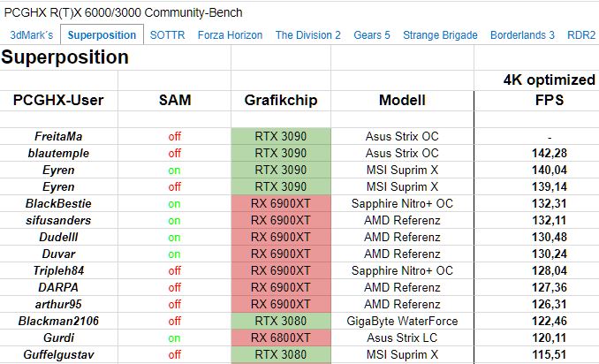Select the arthur95 user cell

(x=58, y=305)
